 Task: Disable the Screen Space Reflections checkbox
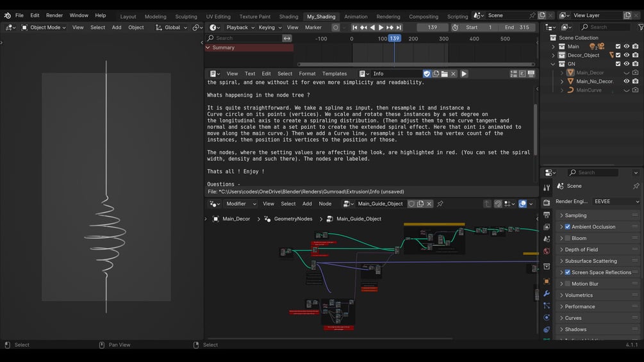tap(568, 272)
